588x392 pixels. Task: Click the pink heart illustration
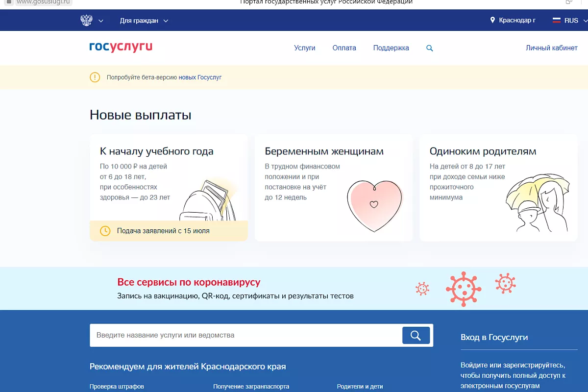[x=374, y=206]
